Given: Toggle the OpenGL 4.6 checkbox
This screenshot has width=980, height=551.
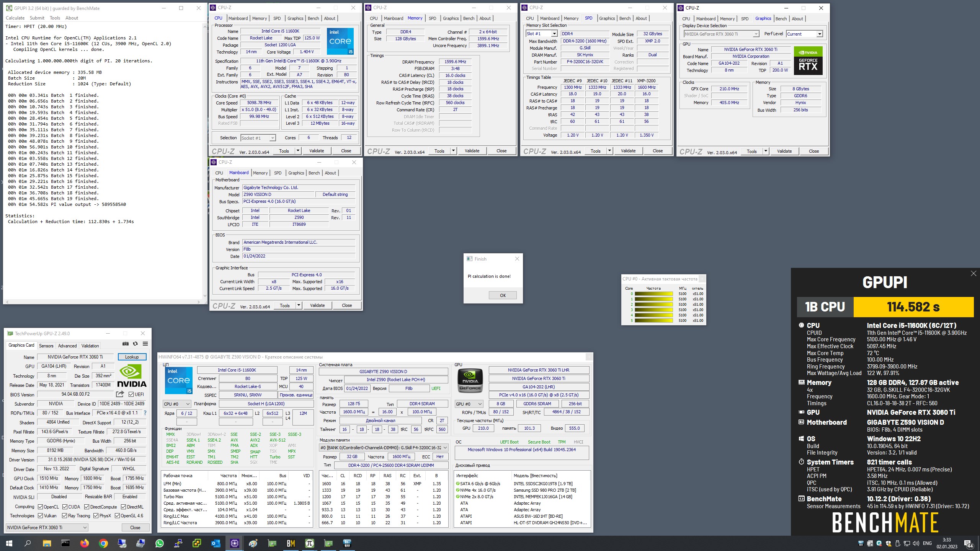Looking at the screenshot, I should pyautogui.click(x=117, y=516).
